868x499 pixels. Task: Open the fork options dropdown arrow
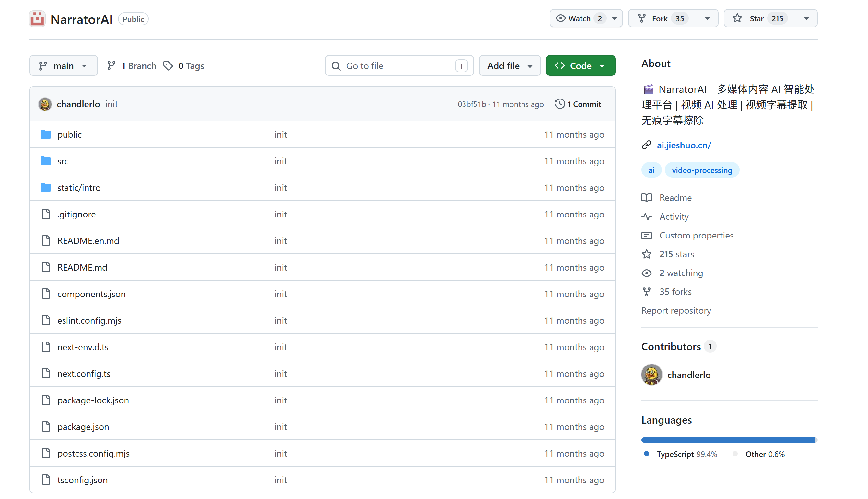707,18
